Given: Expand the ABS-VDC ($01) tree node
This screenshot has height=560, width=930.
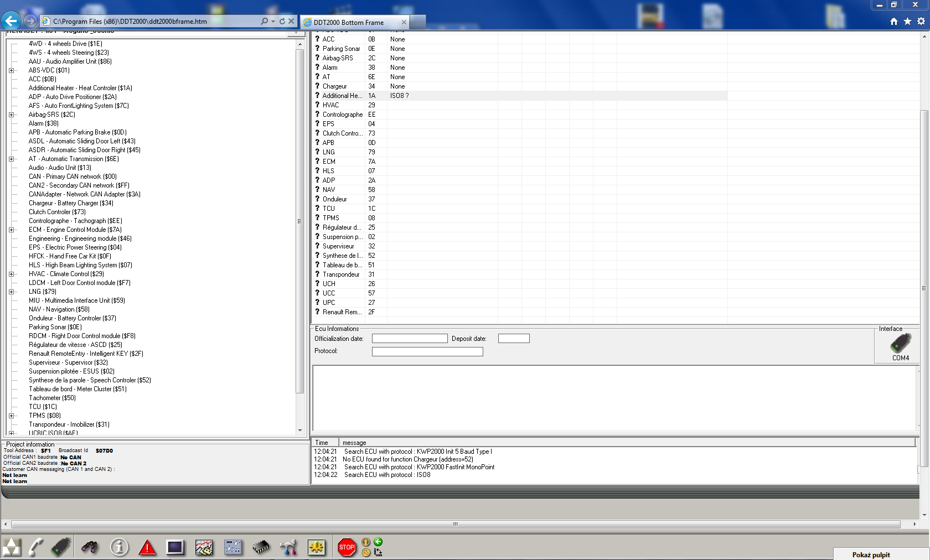Looking at the screenshot, I should coord(11,70).
